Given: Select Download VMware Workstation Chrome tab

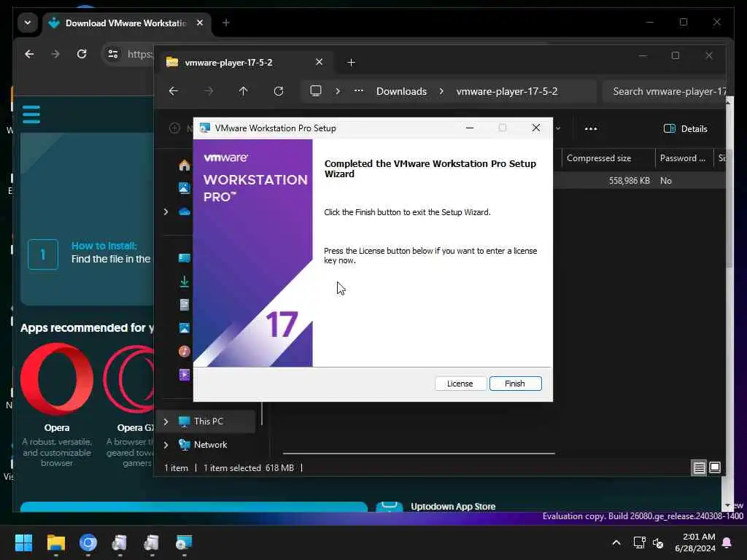Looking at the screenshot, I should (126, 23).
